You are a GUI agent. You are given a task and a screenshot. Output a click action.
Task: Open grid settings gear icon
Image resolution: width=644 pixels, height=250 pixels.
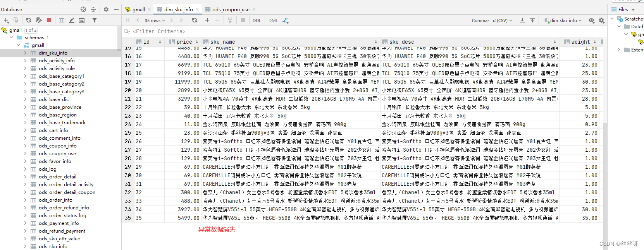click(601, 21)
